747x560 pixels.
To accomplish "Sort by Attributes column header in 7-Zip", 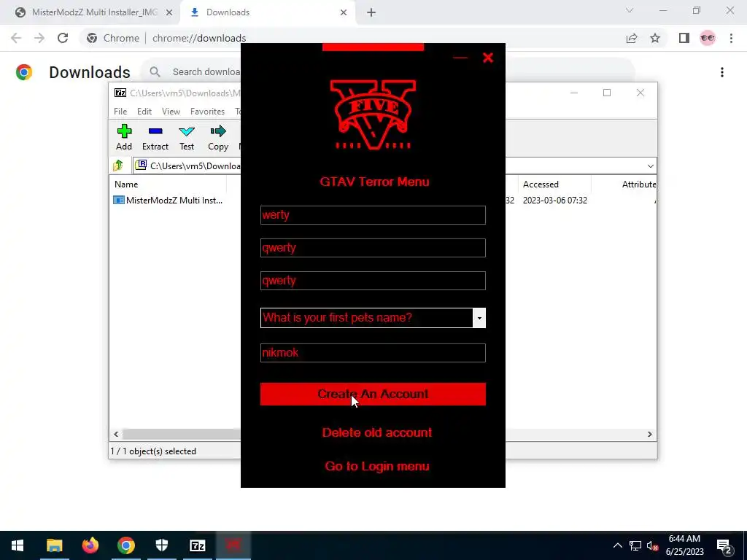I will (x=638, y=184).
